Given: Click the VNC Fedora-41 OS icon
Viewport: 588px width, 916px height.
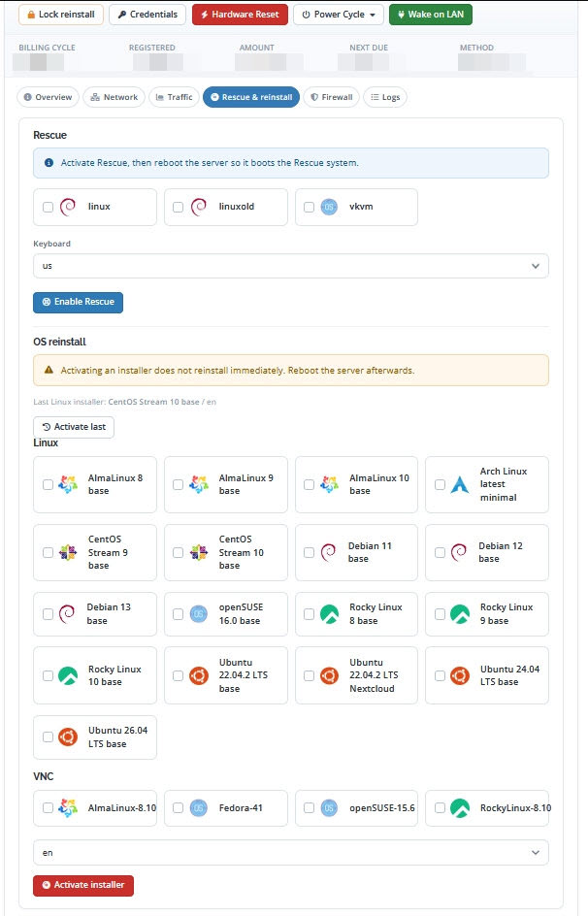Looking at the screenshot, I should (x=199, y=808).
